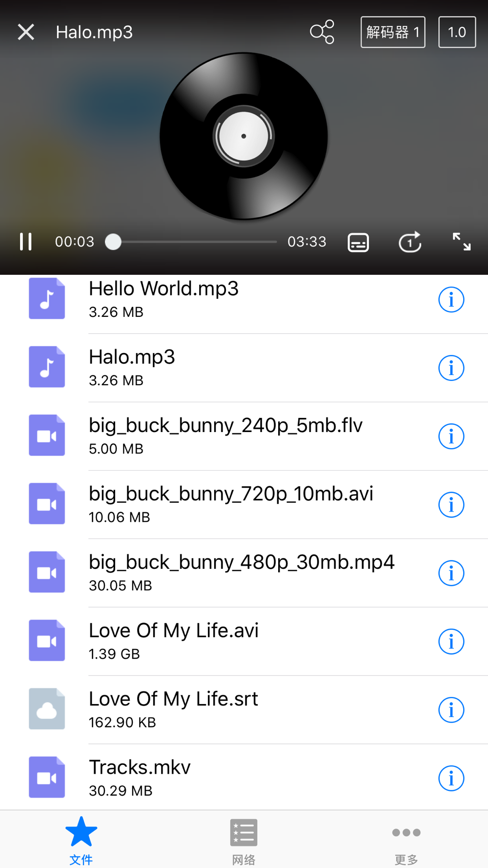488x868 pixels.
Task: Tap video icon of big_buck_bunny_480p_30mb.mp4
Action: click(47, 572)
